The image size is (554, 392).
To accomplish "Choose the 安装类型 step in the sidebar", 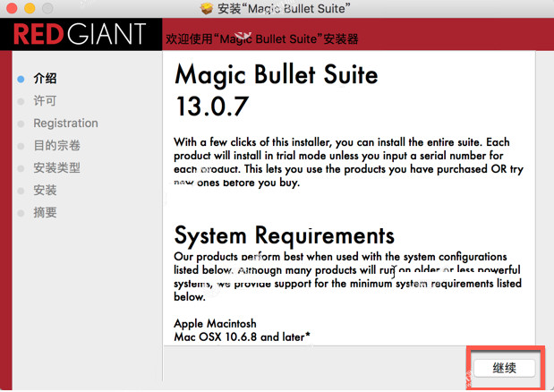I will pyautogui.click(x=56, y=168).
